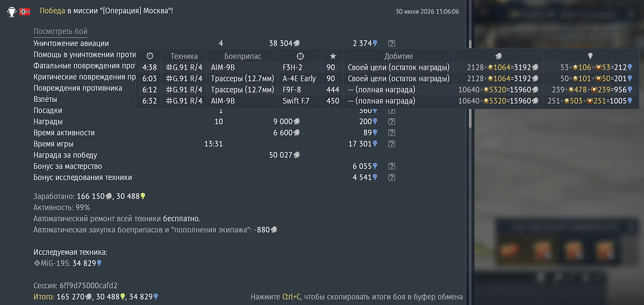Open help icon for Посадки row
644x305 pixels.
pos(392,110)
